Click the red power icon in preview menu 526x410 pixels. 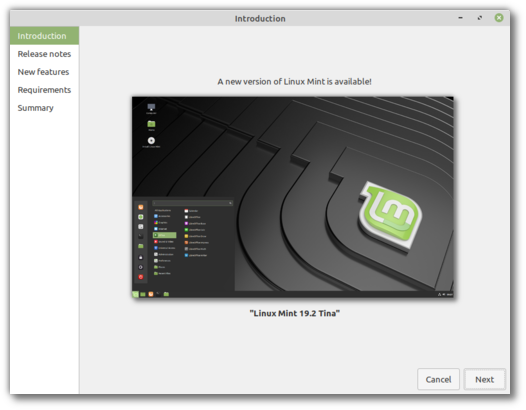coord(141,277)
